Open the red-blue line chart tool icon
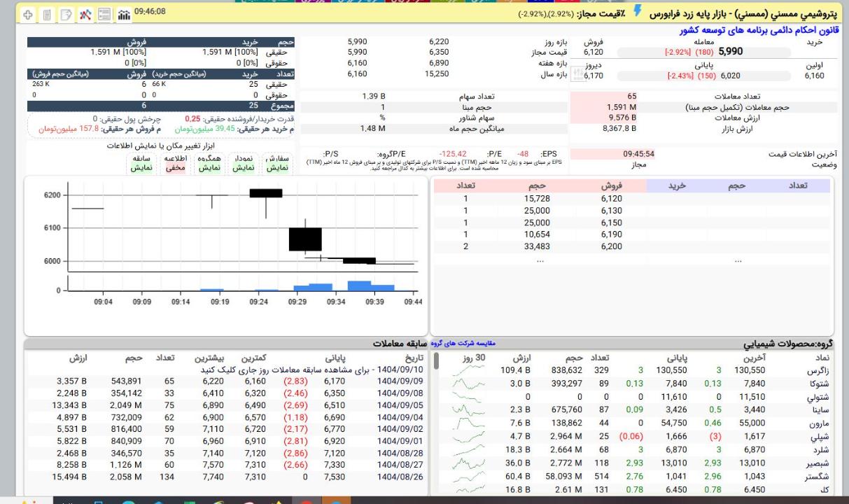This screenshot has width=849, height=504. click(85, 14)
